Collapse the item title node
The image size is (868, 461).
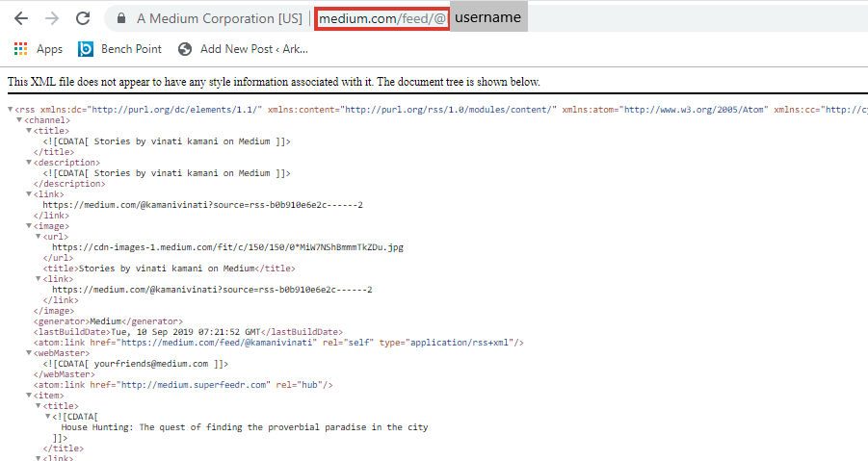(39, 406)
